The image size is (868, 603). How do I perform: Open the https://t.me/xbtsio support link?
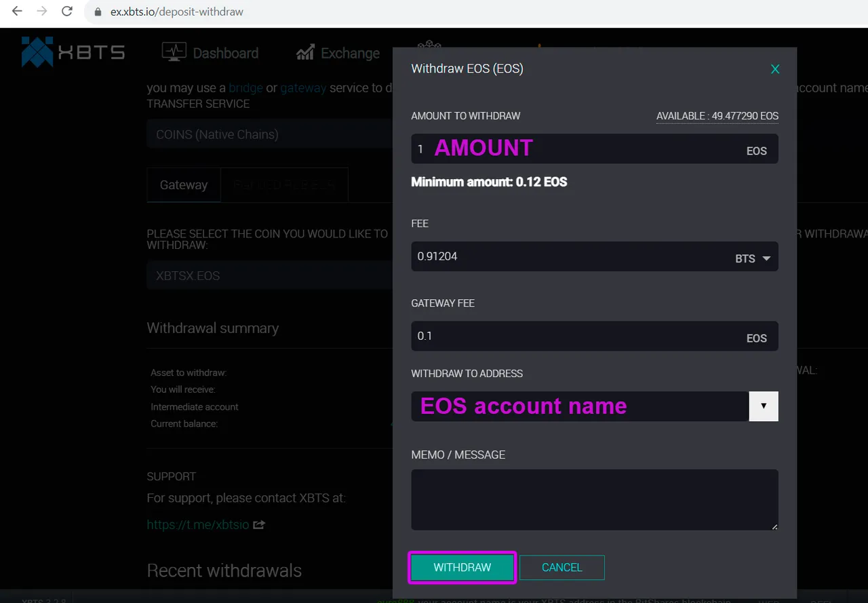point(198,524)
